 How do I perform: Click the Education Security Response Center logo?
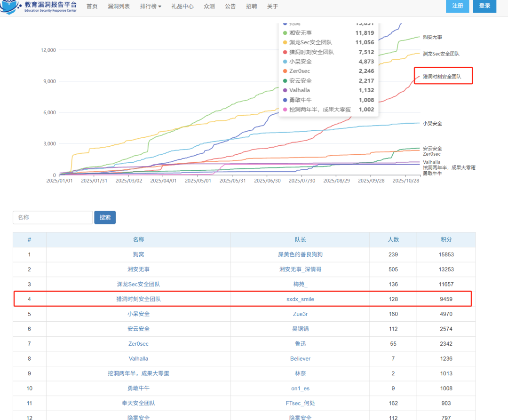pyautogui.click(x=39, y=7)
